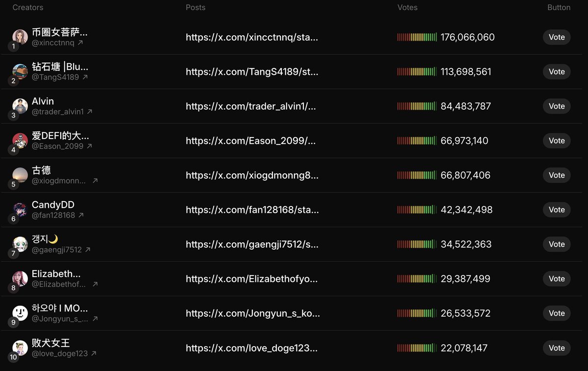Vote for 败犬女王
Screen dimensions: 588x371
[557, 348]
